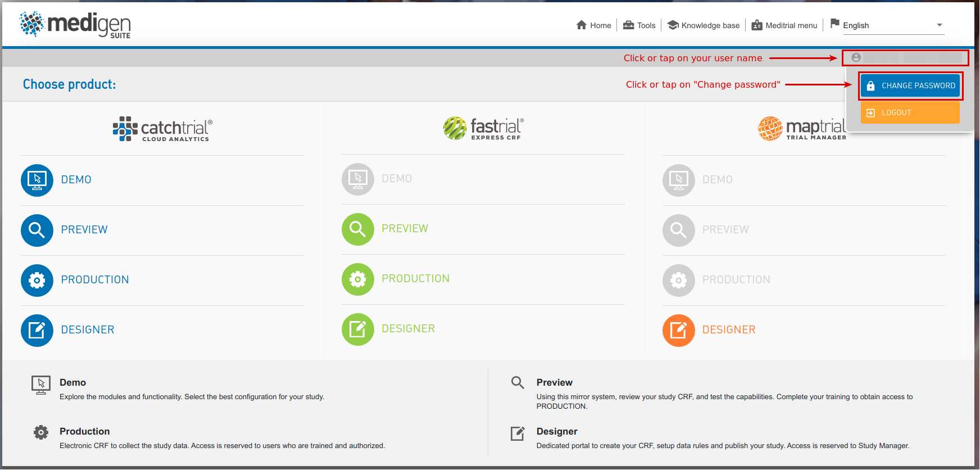The width and height of the screenshot is (980, 470).
Task: Click the logout arrow icon
Action: (870, 112)
